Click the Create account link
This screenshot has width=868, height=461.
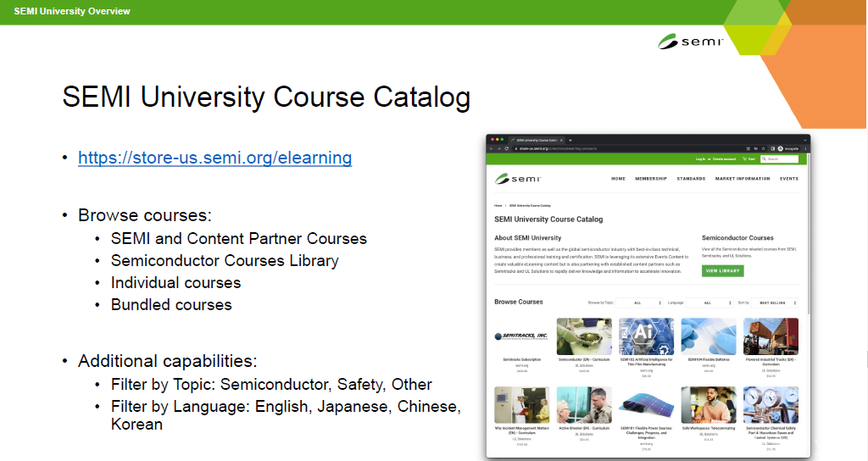724,158
